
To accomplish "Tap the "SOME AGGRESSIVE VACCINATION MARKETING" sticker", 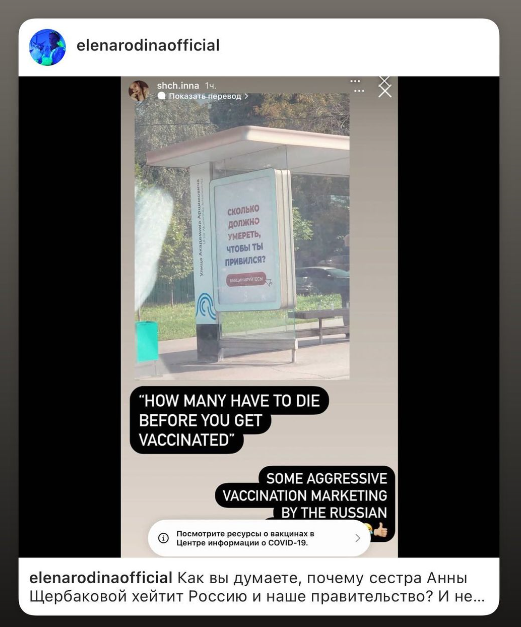I will [305, 496].
